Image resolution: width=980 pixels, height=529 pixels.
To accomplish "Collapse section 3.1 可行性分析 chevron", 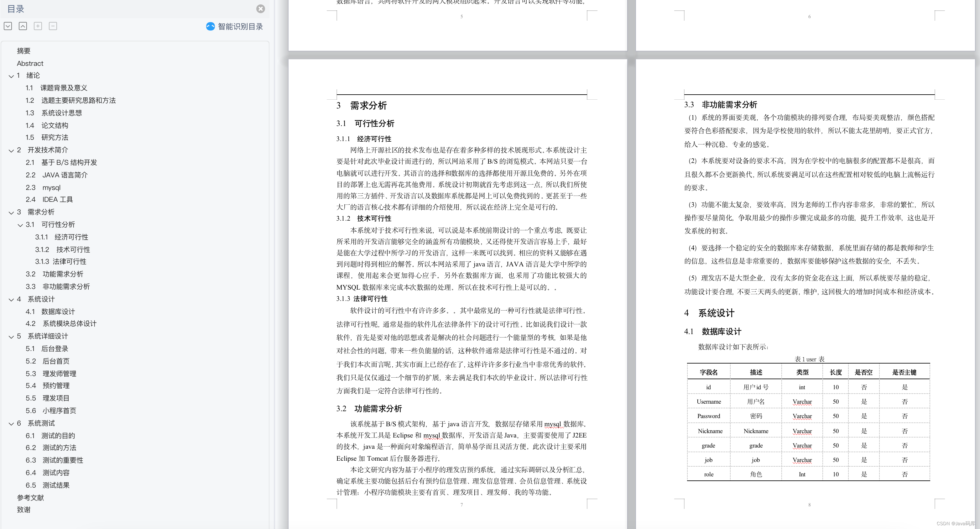I will pyautogui.click(x=21, y=225).
